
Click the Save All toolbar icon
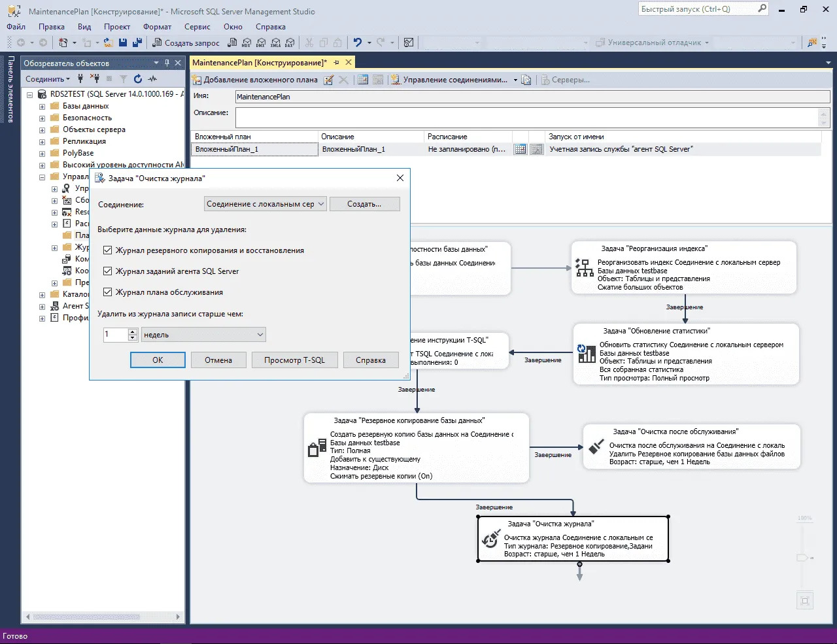[137, 42]
